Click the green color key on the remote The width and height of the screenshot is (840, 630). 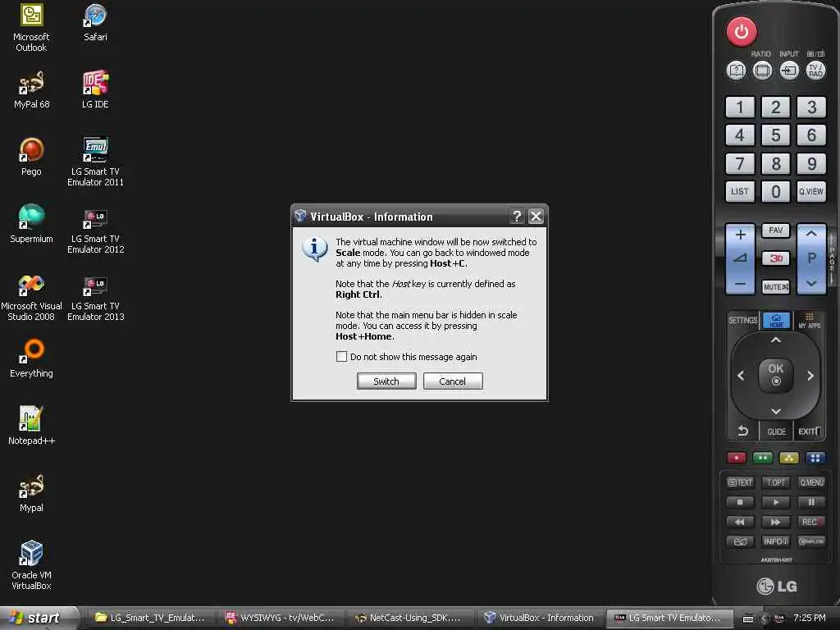(762, 458)
